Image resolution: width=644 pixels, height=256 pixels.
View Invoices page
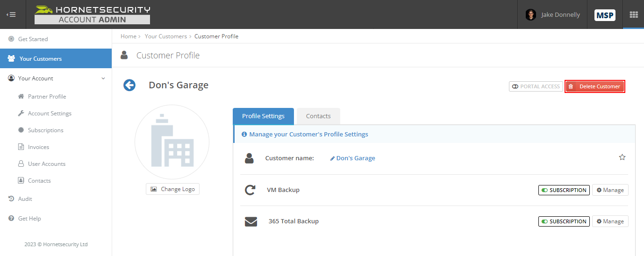(x=38, y=147)
